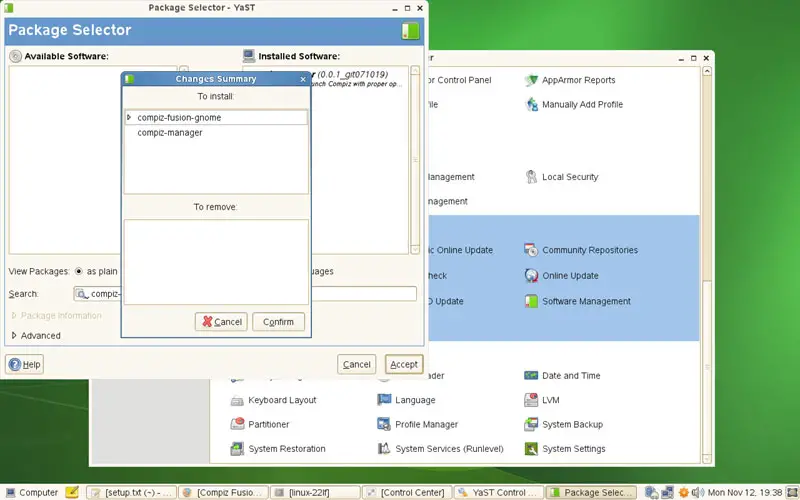Screen dimensions: 800x500
Task: Click the Installed Software computer icon
Action: (249, 56)
